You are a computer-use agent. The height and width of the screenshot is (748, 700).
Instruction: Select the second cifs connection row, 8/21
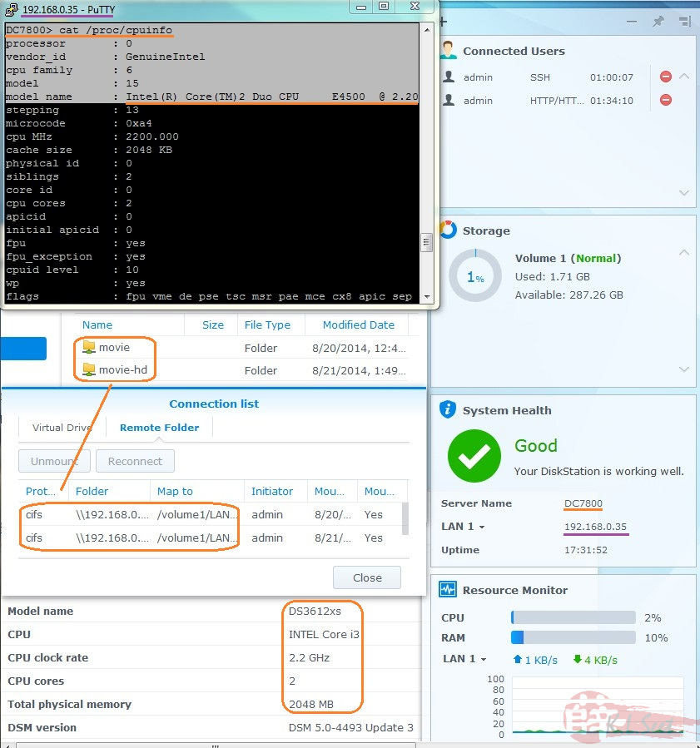[211, 538]
